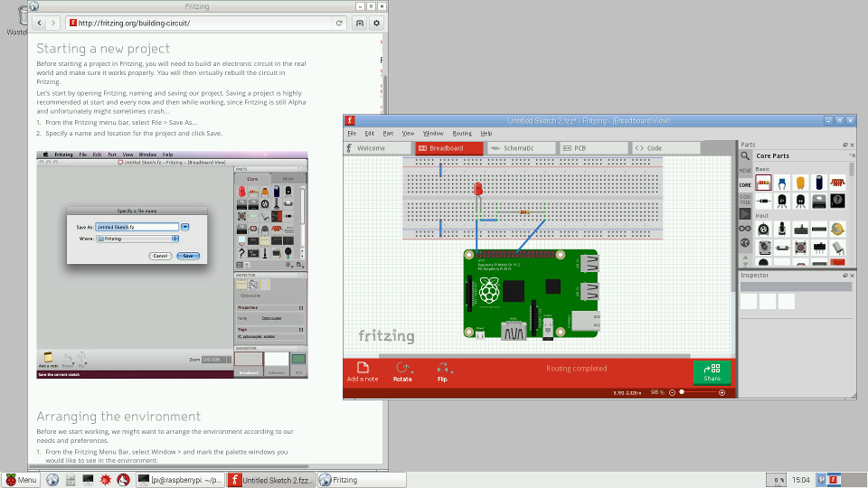This screenshot has width=868, height=488.
Task: Click the browser URL address field
Action: pos(205,23)
